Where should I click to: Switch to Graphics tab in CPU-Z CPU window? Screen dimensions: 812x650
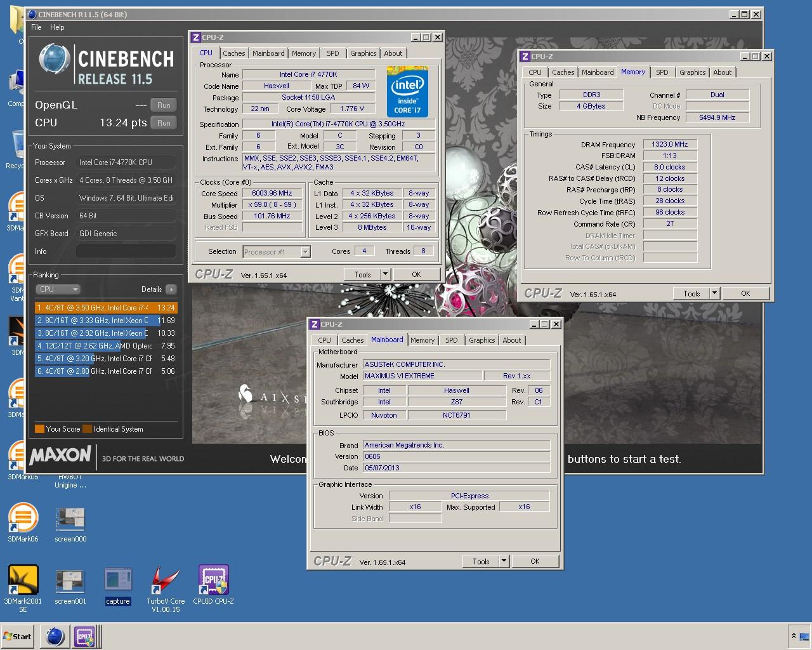click(x=363, y=53)
